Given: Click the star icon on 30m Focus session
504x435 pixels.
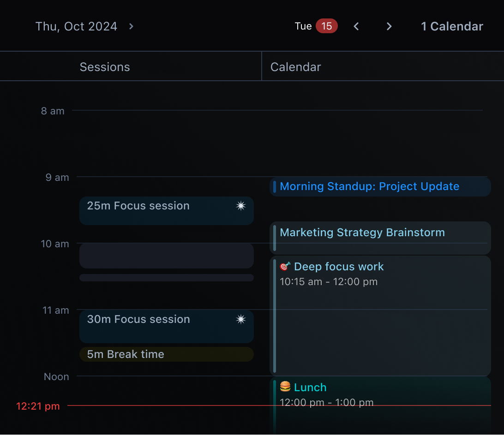Looking at the screenshot, I should pyautogui.click(x=241, y=319).
